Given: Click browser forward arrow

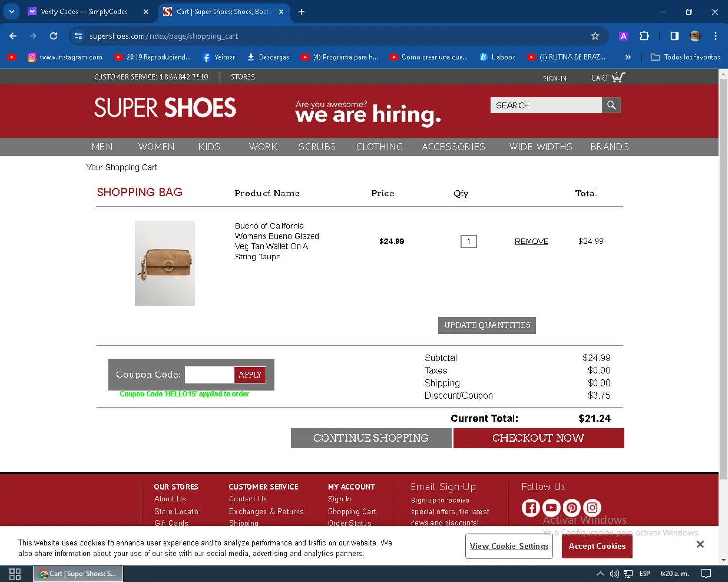Looking at the screenshot, I should 33,36.
